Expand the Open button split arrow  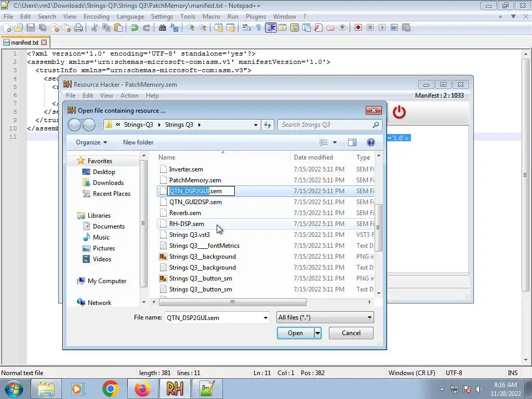tap(317, 333)
